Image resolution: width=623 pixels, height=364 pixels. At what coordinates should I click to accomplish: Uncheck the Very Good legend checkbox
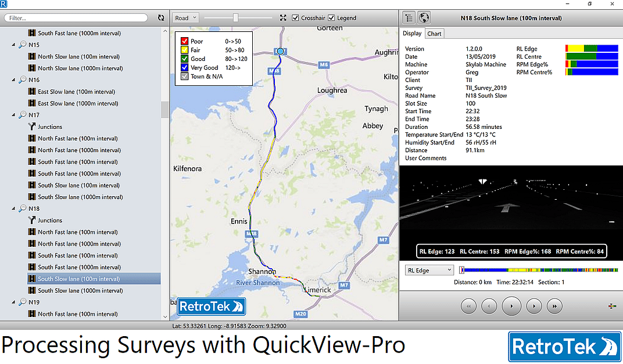point(184,67)
